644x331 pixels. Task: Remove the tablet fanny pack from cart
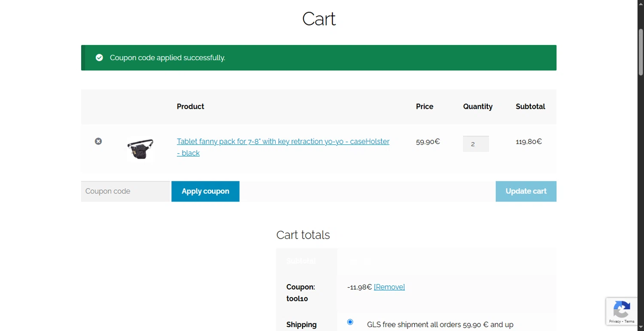coord(98,141)
